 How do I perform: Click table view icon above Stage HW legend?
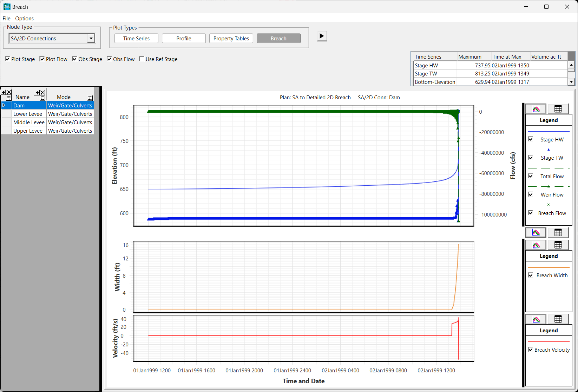(x=558, y=109)
